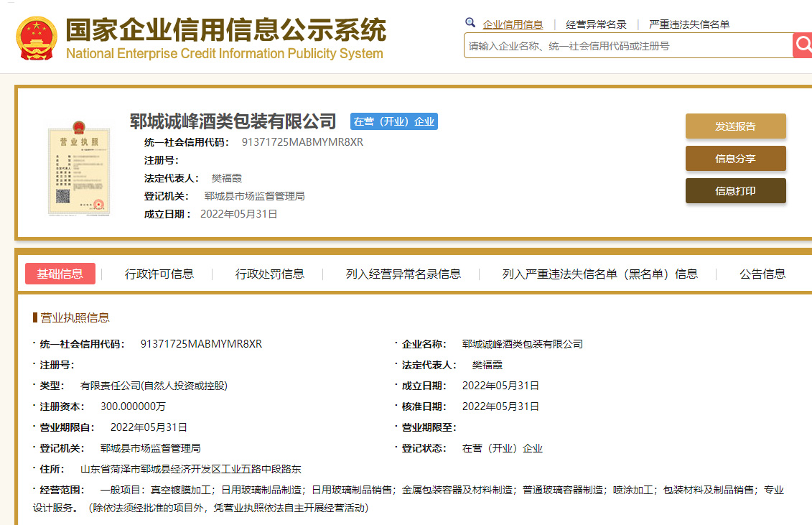Click registered capital value 300.000000万
Screen dimensions: 812x525
133,406
